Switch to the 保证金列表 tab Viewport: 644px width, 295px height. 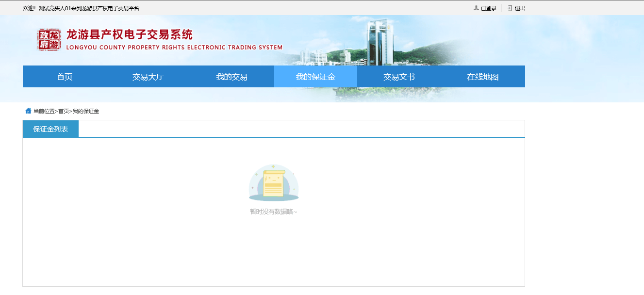coord(50,129)
